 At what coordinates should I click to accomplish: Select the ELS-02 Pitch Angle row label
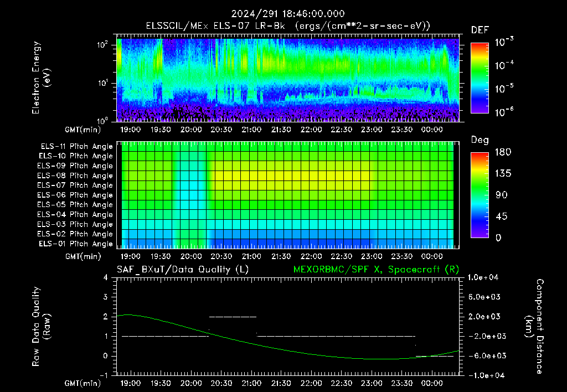click(x=75, y=234)
